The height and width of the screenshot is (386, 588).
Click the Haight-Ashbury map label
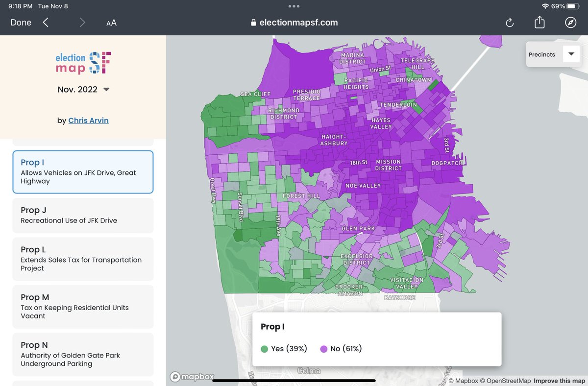tap(334, 140)
